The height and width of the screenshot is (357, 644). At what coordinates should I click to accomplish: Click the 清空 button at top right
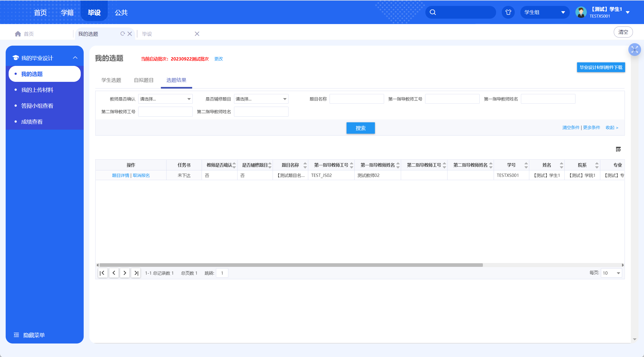point(623,32)
